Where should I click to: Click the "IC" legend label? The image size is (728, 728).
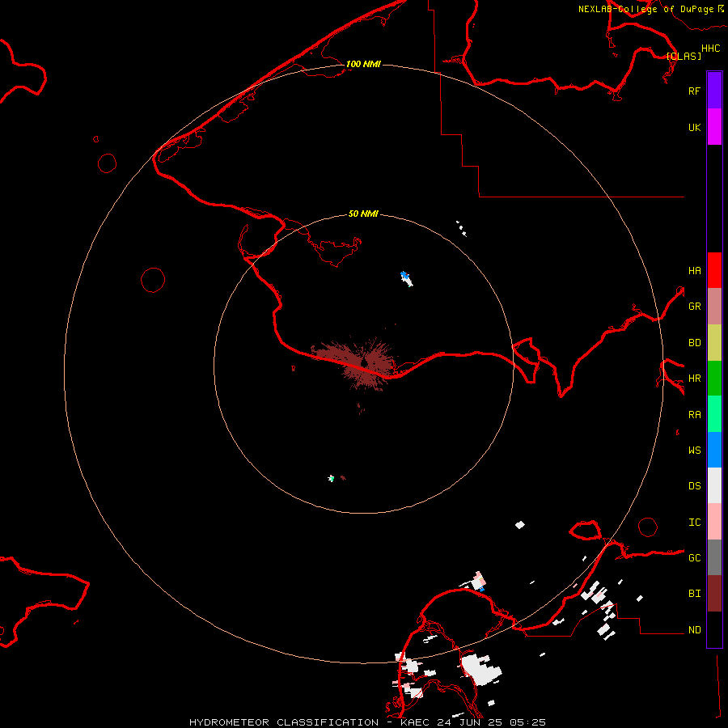694,523
